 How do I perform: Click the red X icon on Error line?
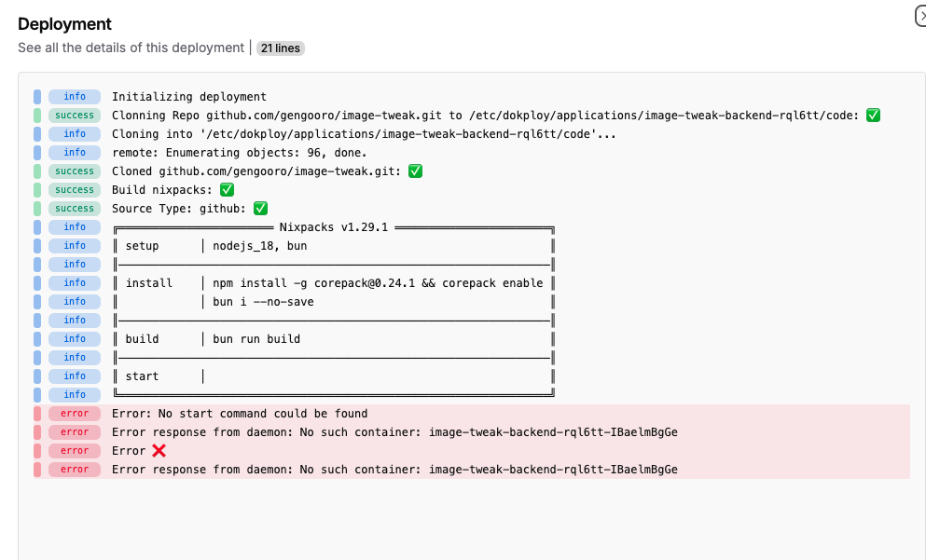[x=159, y=451]
